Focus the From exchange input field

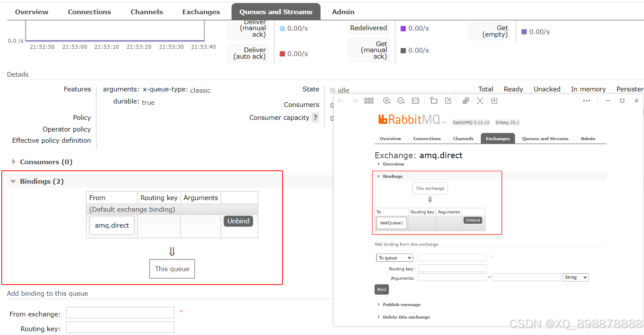[120, 313]
